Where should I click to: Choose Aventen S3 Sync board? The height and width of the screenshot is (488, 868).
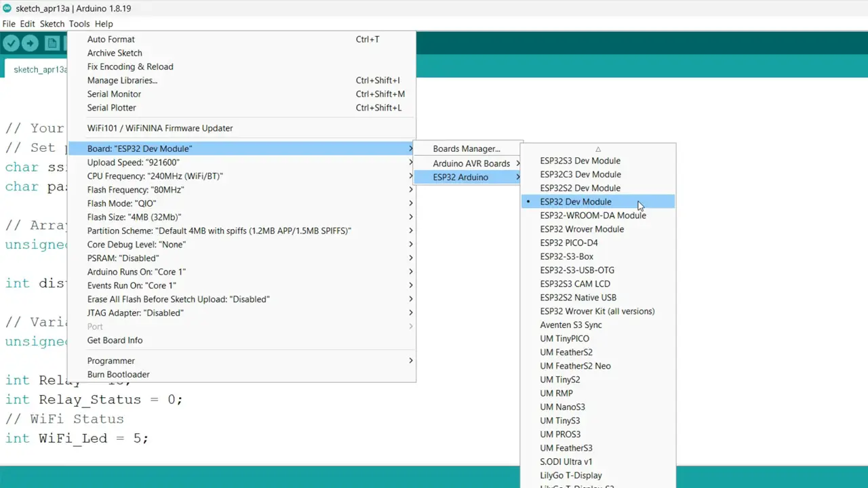[597, 325]
